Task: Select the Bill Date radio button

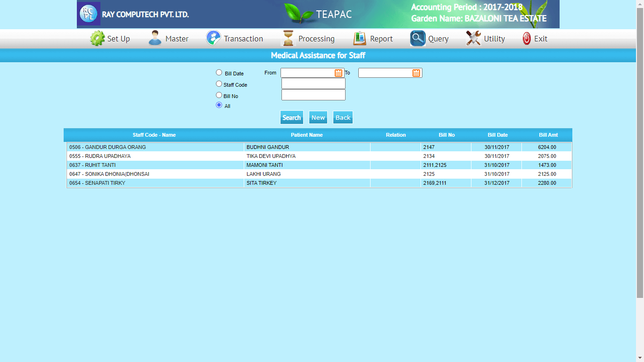Action: click(219, 73)
